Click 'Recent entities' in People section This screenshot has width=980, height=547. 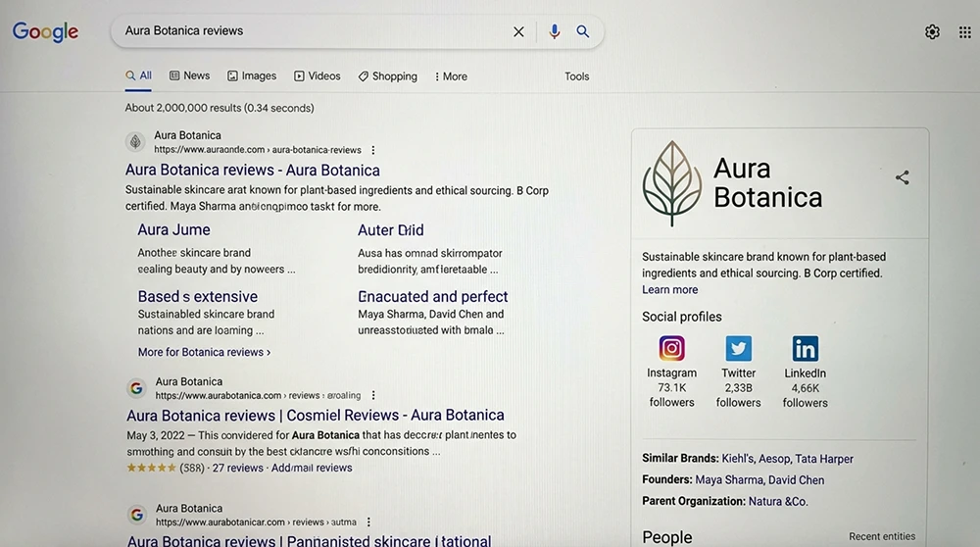tap(882, 536)
